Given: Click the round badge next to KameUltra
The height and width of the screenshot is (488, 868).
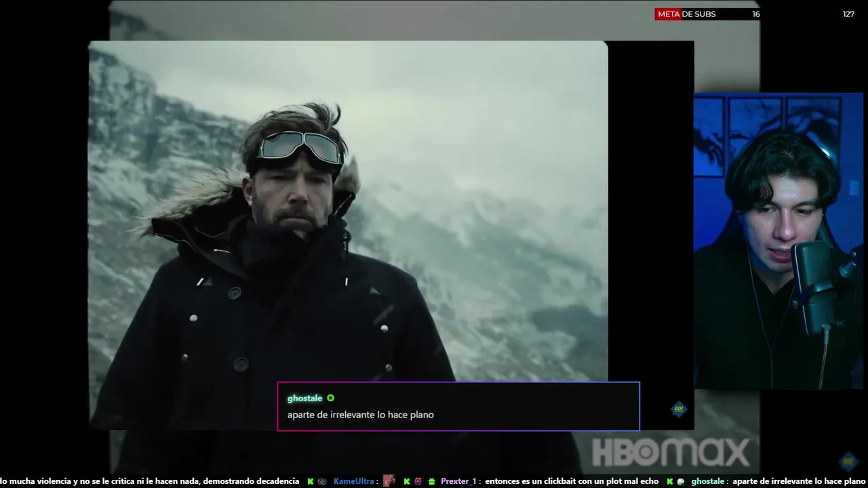Looking at the screenshot, I should pyautogui.click(x=322, y=481).
